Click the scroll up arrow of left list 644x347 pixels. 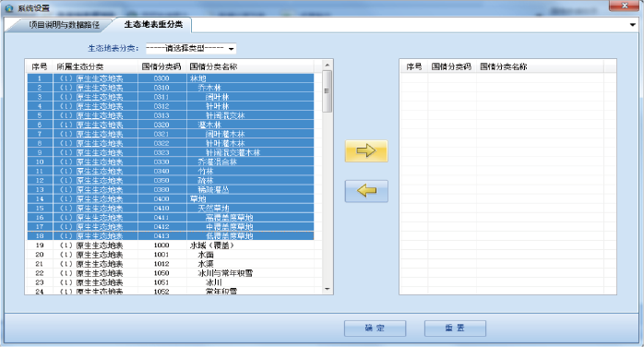(x=327, y=65)
